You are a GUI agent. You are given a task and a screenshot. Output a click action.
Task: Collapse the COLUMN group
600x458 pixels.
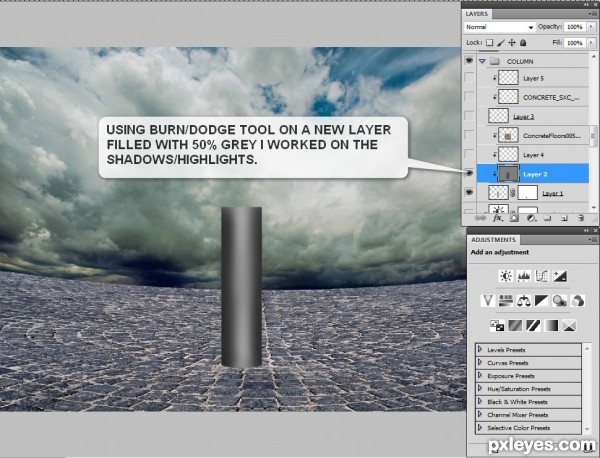pyautogui.click(x=482, y=61)
